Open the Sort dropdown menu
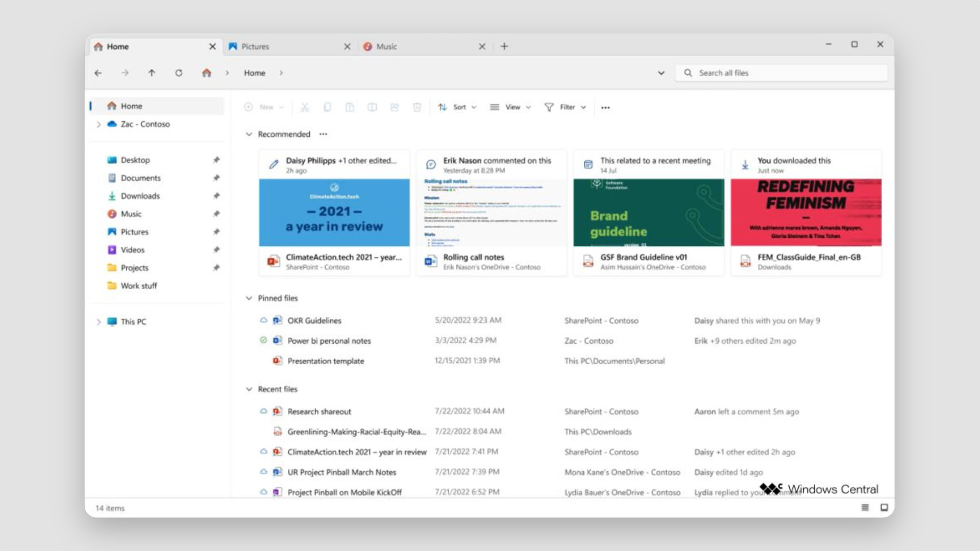This screenshot has height=551, width=980. (x=457, y=107)
